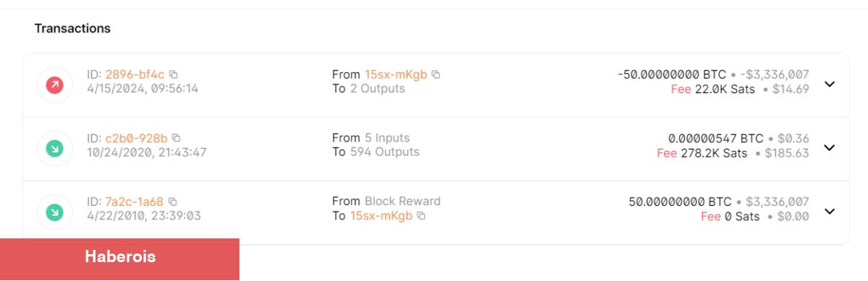Open transaction link 7a2c-1a68
The image size is (868, 281).
click(135, 202)
